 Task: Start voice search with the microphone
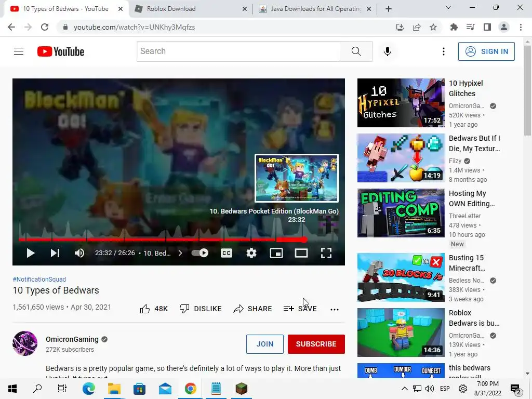click(x=388, y=51)
